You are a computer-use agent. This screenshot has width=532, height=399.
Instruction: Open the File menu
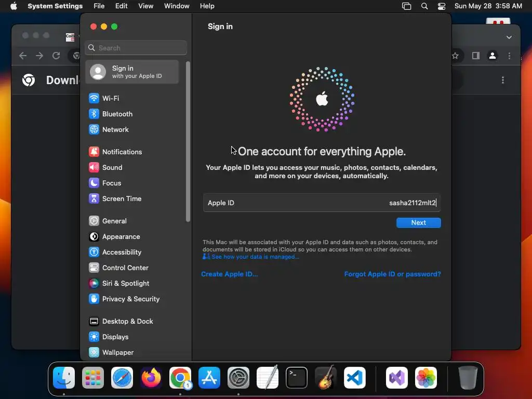[x=99, y=6]
